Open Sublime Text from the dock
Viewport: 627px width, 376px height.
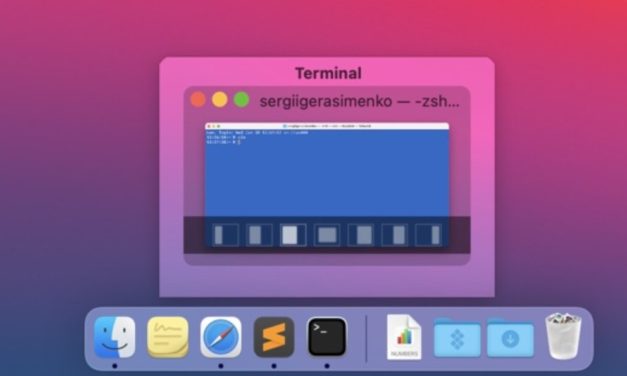pos(274,337)
